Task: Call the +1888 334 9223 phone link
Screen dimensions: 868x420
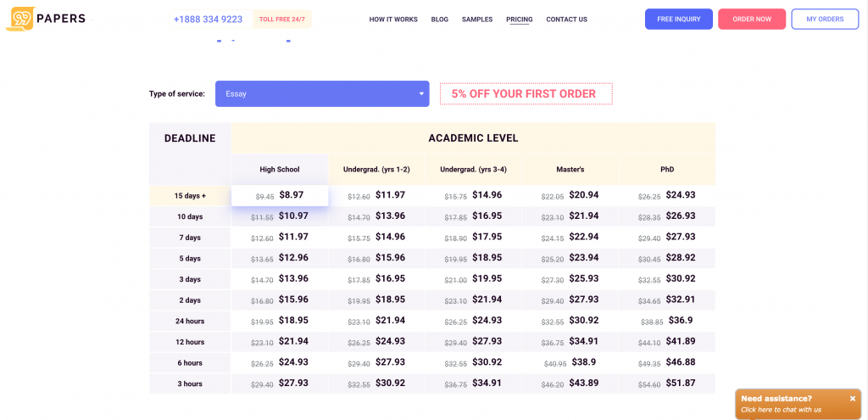Action: [x=209, y=19]
